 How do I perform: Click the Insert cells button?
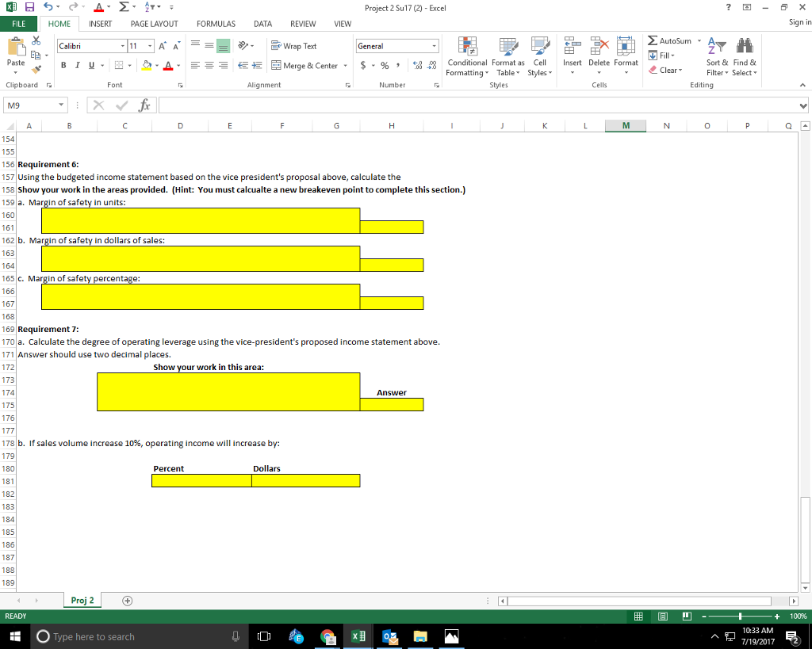(x=573, y=56)
